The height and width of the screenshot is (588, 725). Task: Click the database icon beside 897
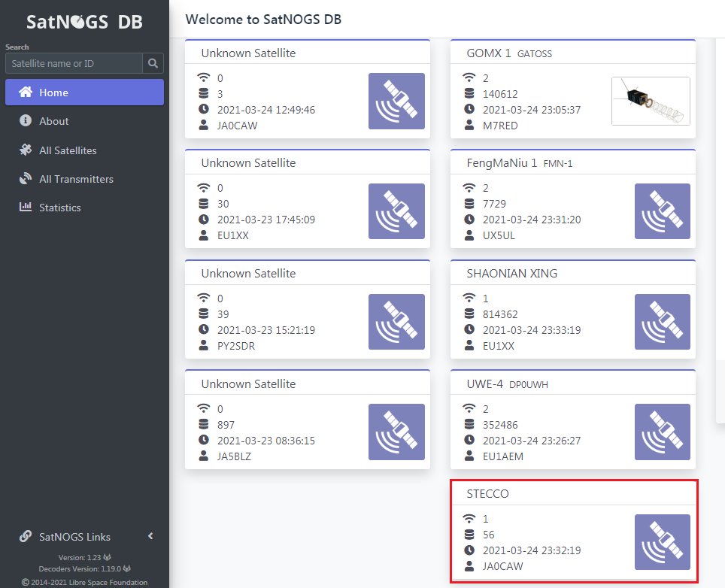tap(204, 424)
